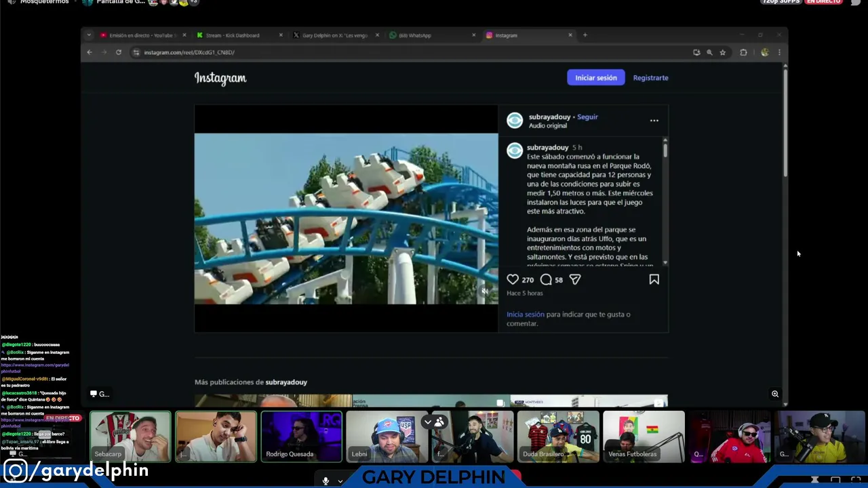Share the post with the paper-plane icon

[x=575, y=279]
